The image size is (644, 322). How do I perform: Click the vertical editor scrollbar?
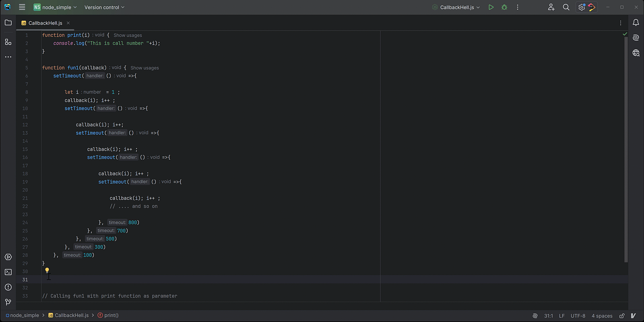click(626, 150)
